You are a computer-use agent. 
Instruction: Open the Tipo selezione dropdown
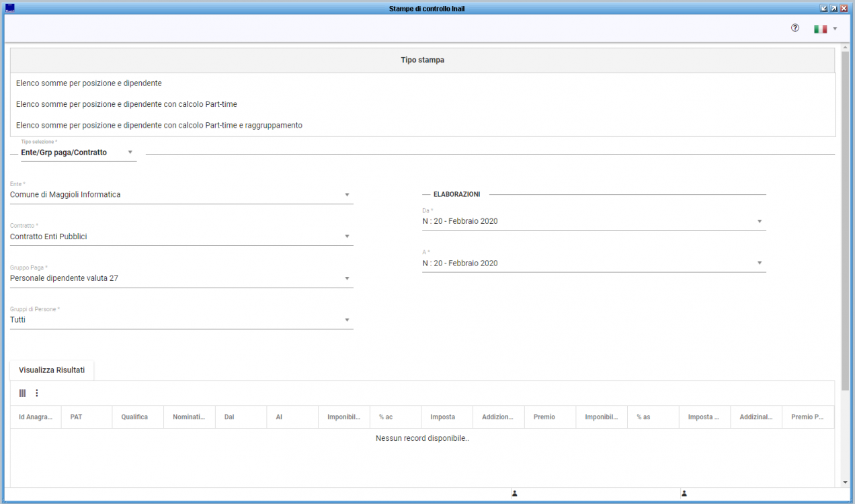(130, 153)
